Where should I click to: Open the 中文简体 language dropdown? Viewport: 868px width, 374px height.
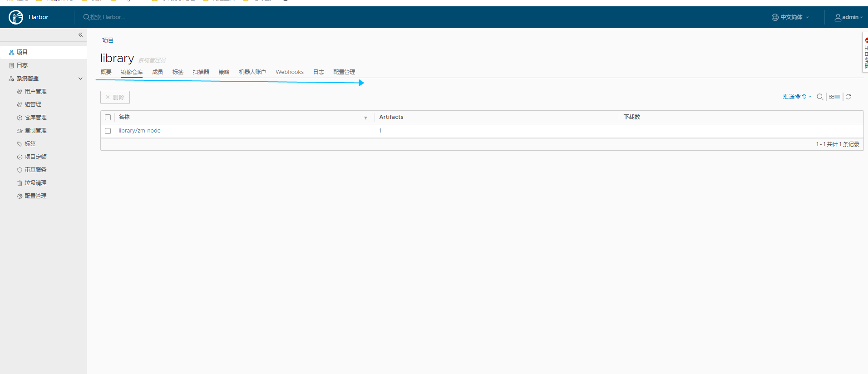[790, 17]
